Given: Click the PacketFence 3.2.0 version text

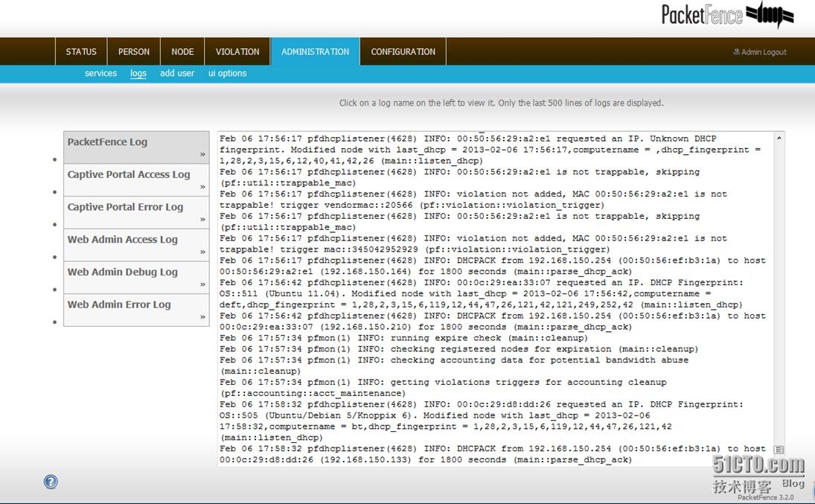Looking at the screenshot, I should 766,497.
